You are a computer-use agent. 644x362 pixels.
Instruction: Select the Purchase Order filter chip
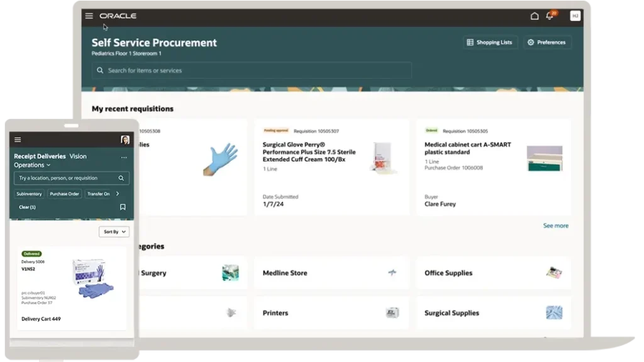pos(64,194)
